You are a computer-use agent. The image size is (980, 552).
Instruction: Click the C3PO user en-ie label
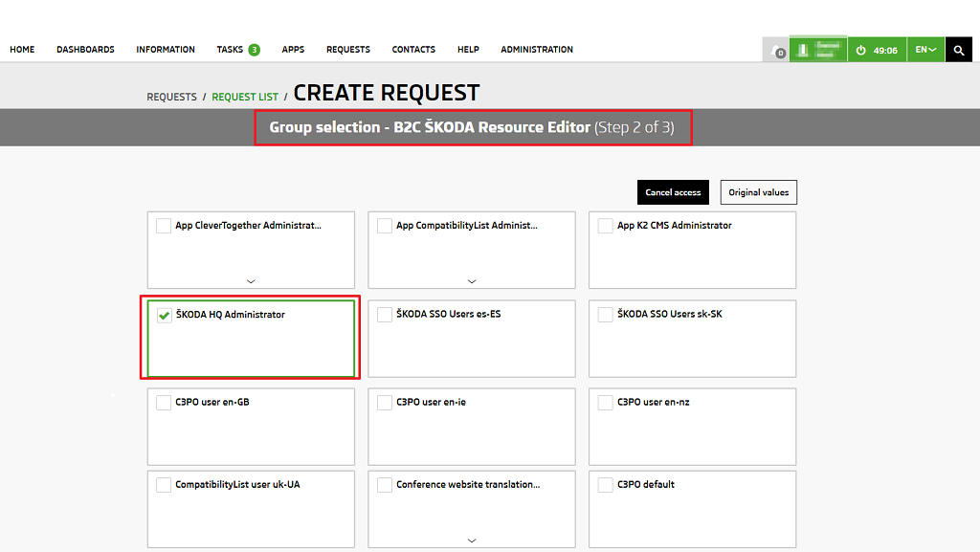432,402
